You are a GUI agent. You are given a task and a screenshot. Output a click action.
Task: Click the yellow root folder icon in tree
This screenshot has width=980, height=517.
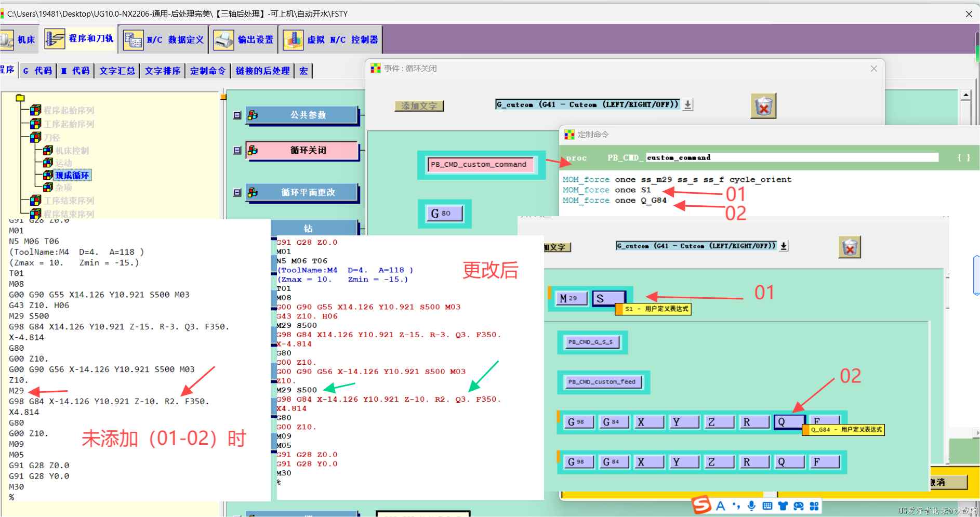(20, 98)
